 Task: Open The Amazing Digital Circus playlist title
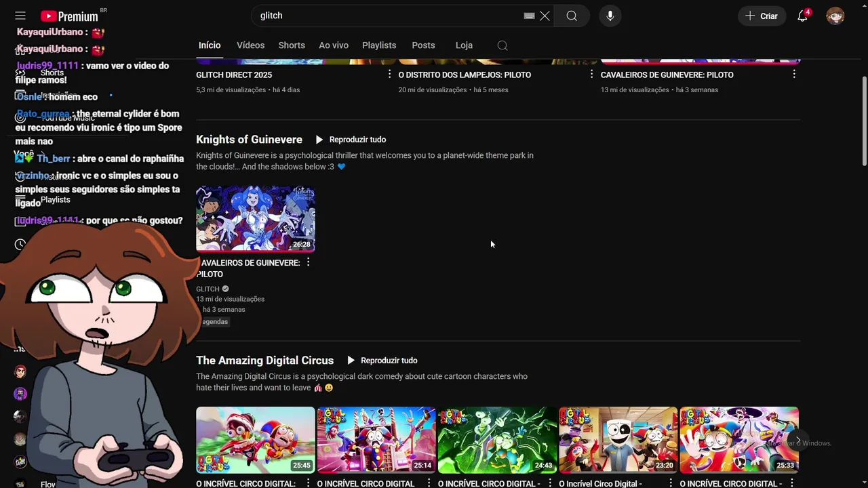pyautogui.click(x=264, y=361)
